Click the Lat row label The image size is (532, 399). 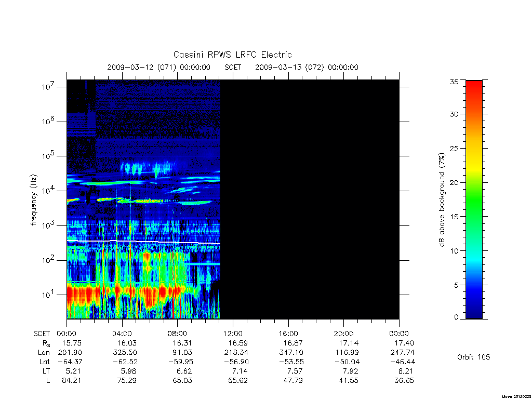tap(45, 362)
